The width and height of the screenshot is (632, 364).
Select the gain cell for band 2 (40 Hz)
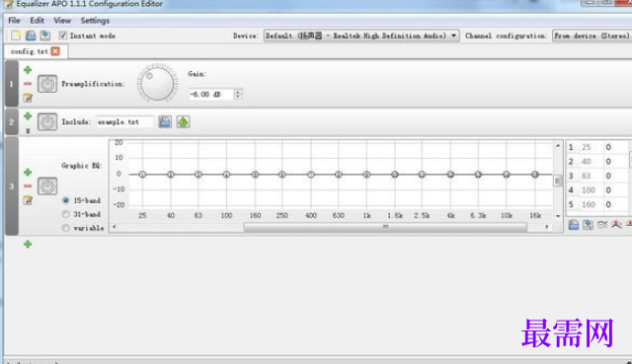point(616,162)
